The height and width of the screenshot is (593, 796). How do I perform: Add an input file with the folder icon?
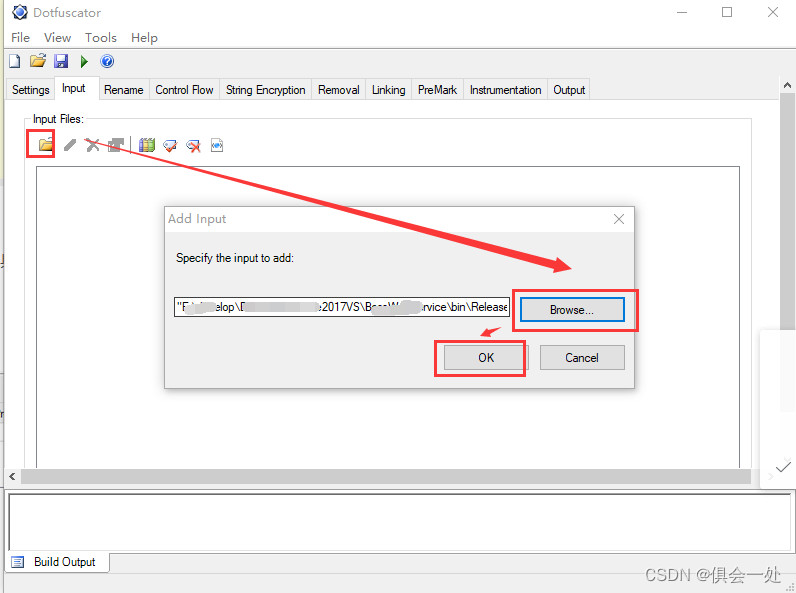click(46, 145)
